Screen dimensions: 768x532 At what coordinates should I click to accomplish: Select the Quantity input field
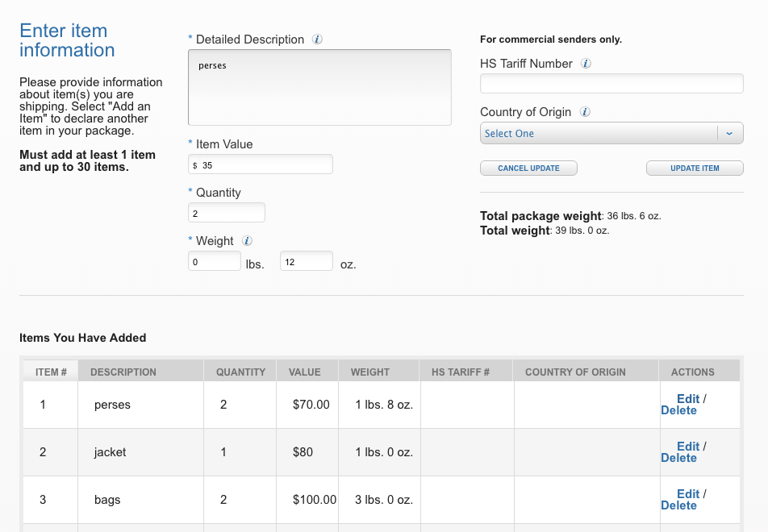(x=226, y=213)
